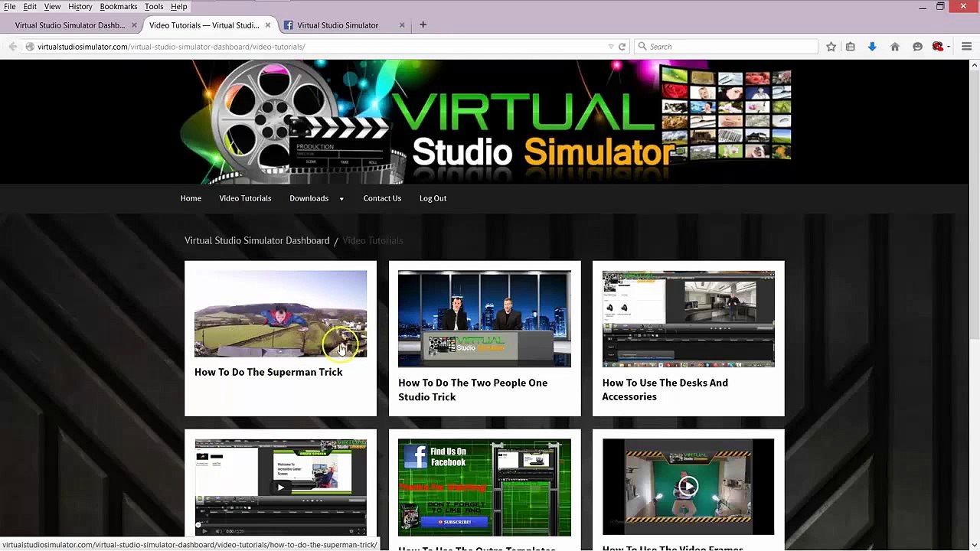
Task: Click the globe site identity icon
Action: [30, 47]
